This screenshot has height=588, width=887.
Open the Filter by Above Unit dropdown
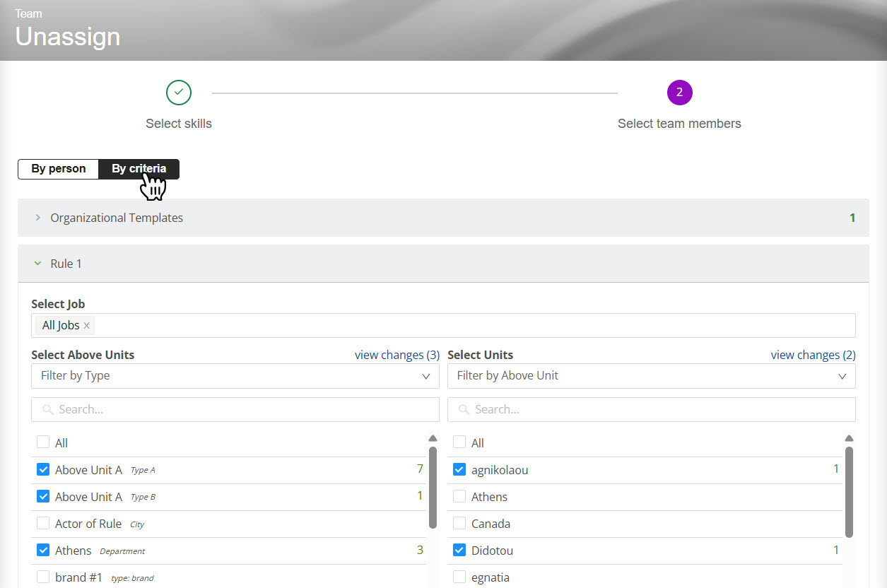(x=651, y=376)
